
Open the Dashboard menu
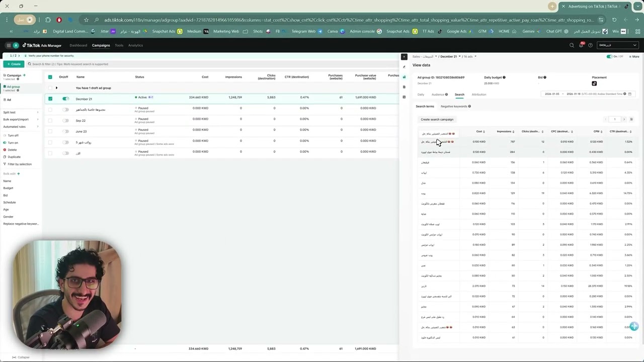[78, 45]
